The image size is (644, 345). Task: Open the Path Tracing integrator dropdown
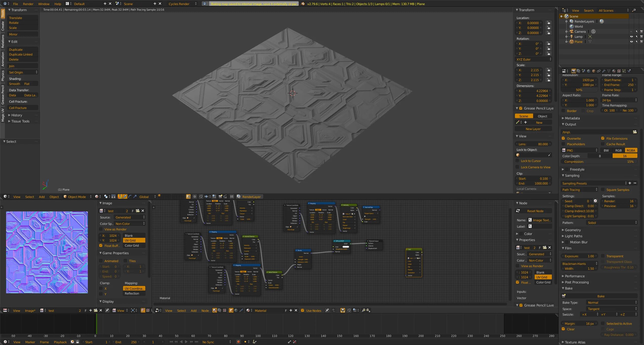579,190
